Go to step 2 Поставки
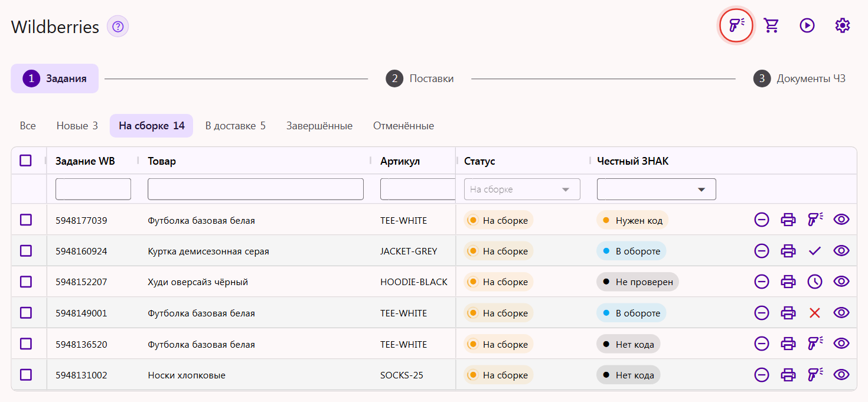 [x=420, y=79]
